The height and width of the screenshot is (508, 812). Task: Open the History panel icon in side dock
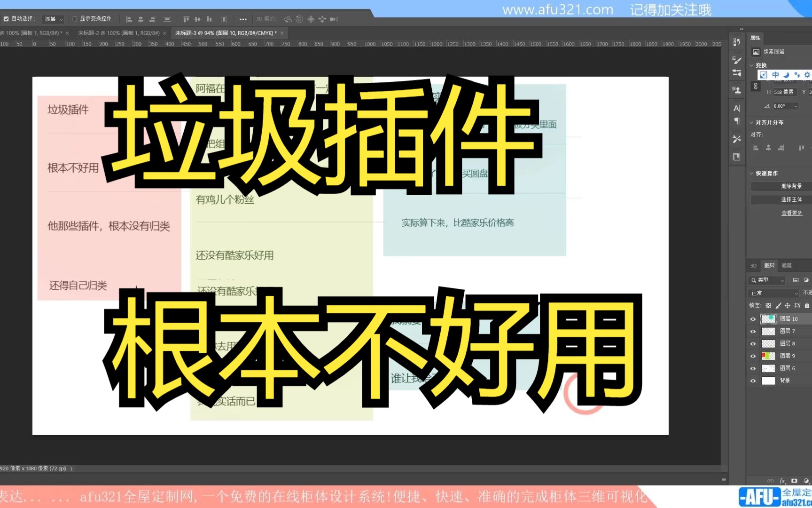click(x=736, y=42)
